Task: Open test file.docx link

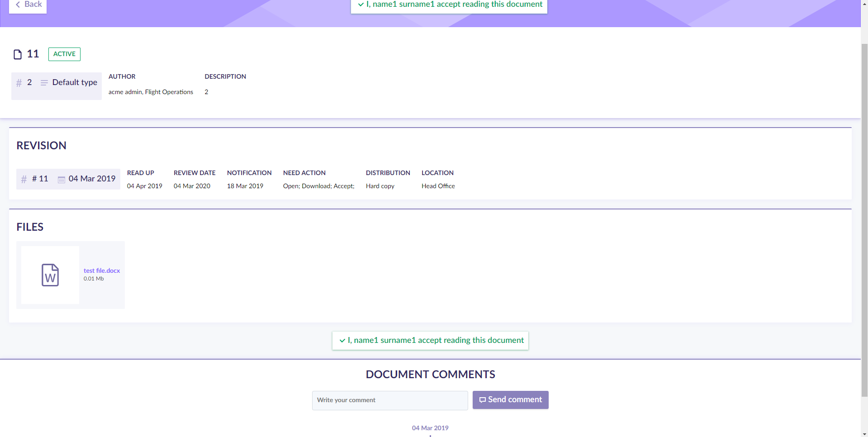Action: pyautogui.click(x=102, y=271)
